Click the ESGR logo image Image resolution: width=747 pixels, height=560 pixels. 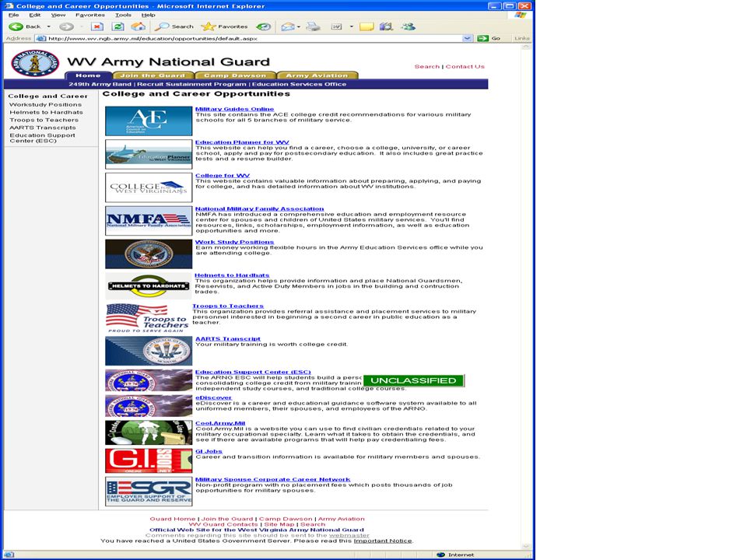pos(149,492)
